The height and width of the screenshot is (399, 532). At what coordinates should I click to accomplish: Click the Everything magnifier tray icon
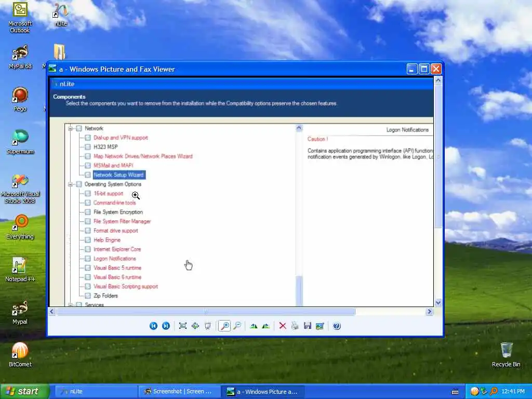[494, 392]
